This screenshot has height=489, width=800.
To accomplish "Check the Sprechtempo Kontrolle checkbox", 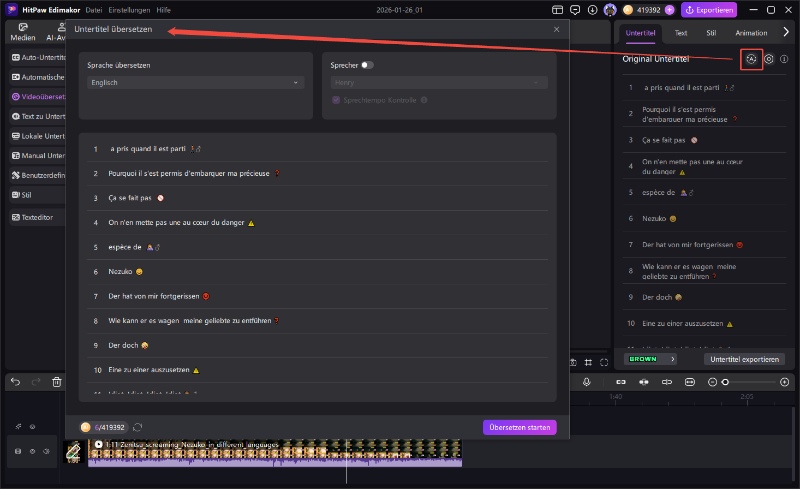I will pyautogui.click(x=335, y=100).
